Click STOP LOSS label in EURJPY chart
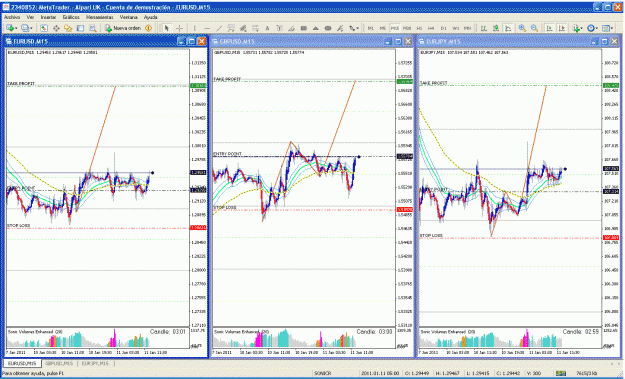This screenshot has height=379, width=625. [431, 236]
